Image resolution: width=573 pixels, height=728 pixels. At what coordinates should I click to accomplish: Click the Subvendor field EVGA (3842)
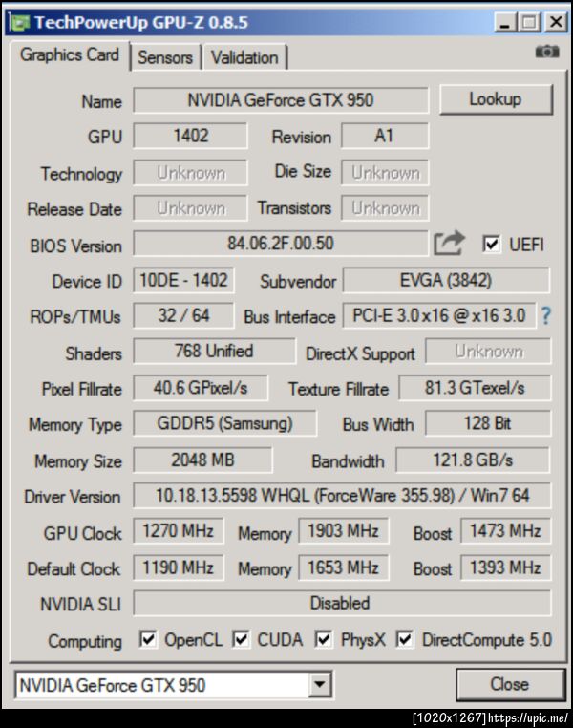[446, 280]
